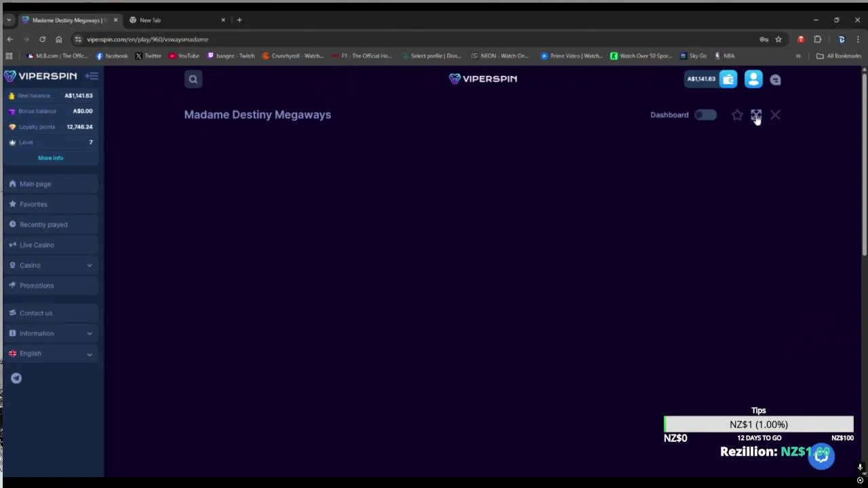This screenshot has height=488, width=868.
Task: Go back in browser history
Action: click(x=10, y=39)
